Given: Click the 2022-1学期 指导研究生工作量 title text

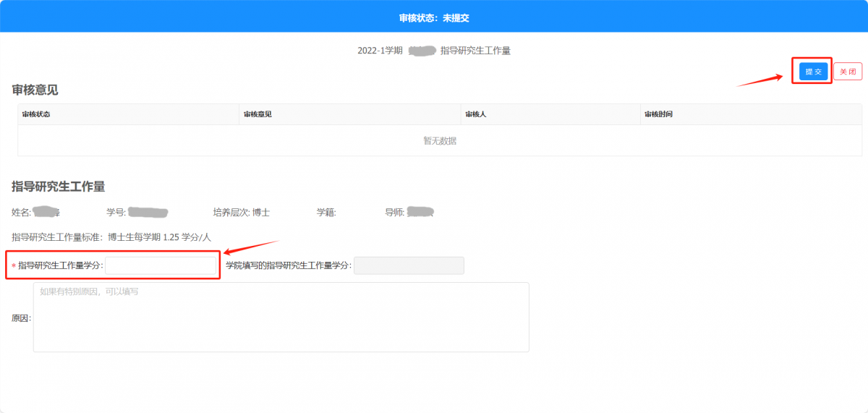Looking at the screenshot, I should click(434, 51).
